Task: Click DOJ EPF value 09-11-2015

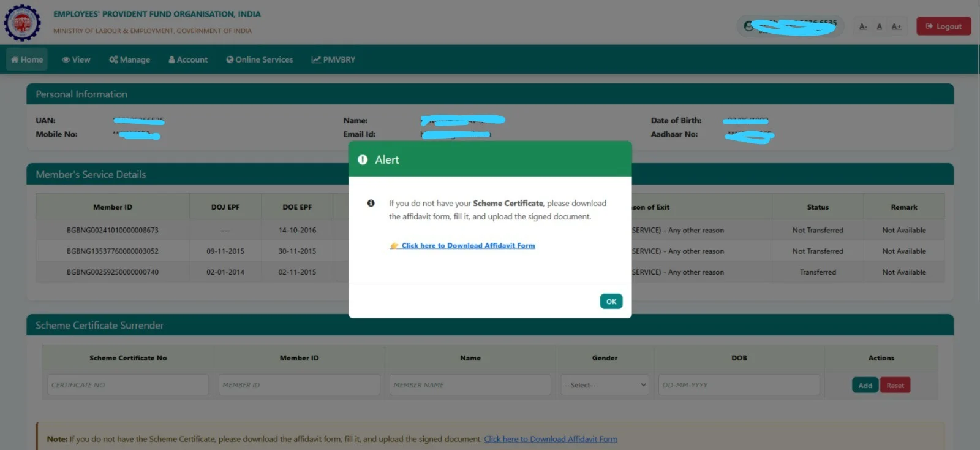Action: coord(225,251)
